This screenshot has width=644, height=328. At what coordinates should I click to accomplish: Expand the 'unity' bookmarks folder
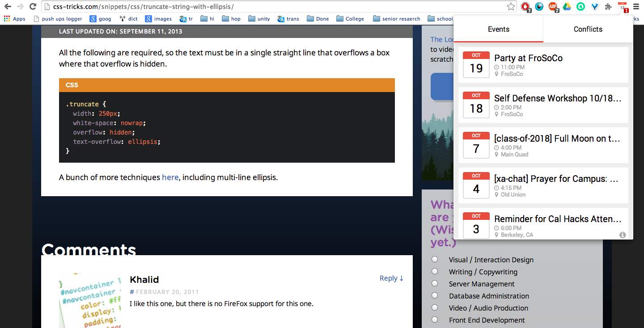pos(259,19)
